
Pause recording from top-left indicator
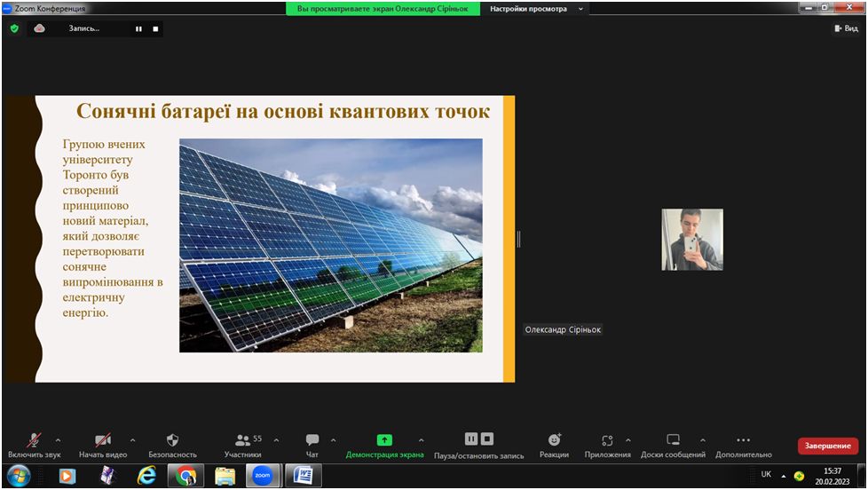pyautogui.click(x=138, y=28)
